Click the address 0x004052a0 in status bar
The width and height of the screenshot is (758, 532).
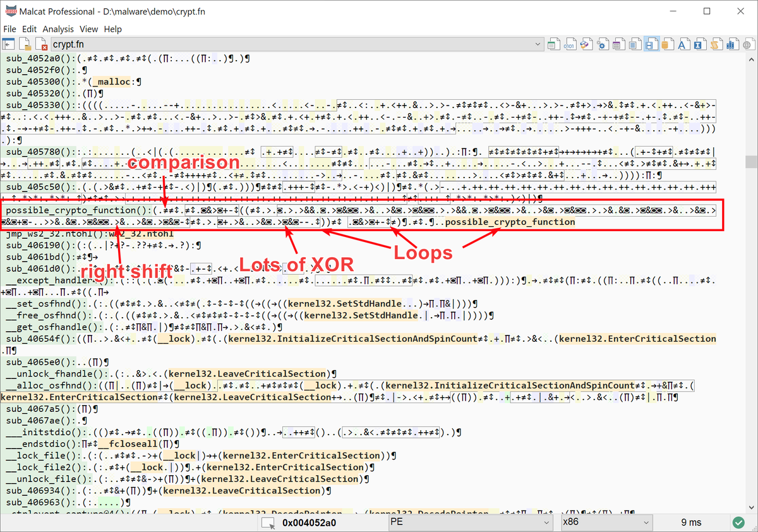[x=310, y=523]
